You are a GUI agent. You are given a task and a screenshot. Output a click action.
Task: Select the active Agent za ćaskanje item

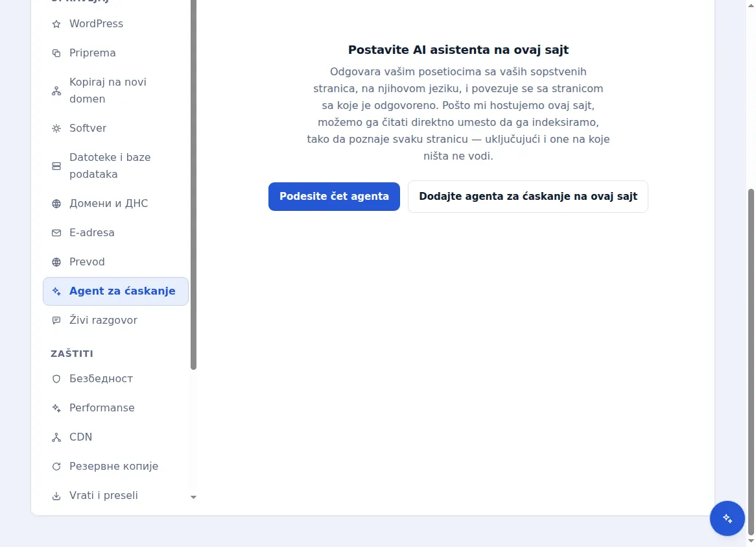coord(115,291)
